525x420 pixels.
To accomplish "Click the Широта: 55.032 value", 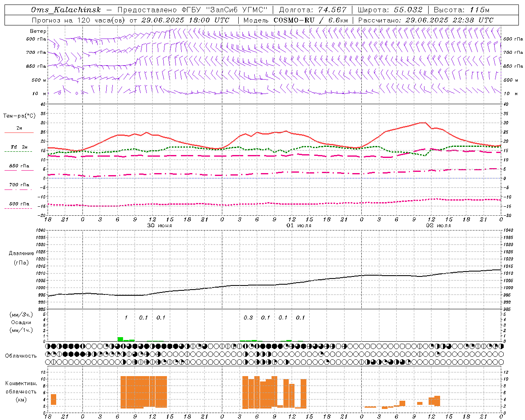I will [x=390, y=10].
